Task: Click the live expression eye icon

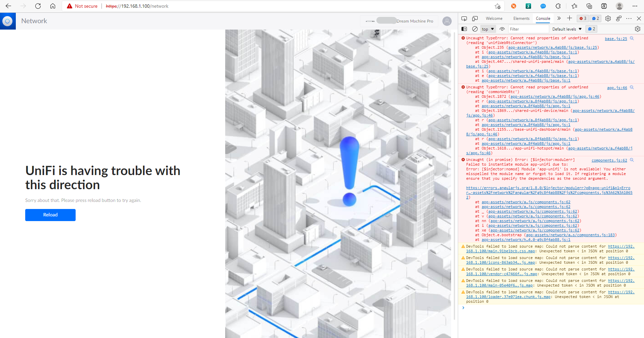Action: [502, 29]
